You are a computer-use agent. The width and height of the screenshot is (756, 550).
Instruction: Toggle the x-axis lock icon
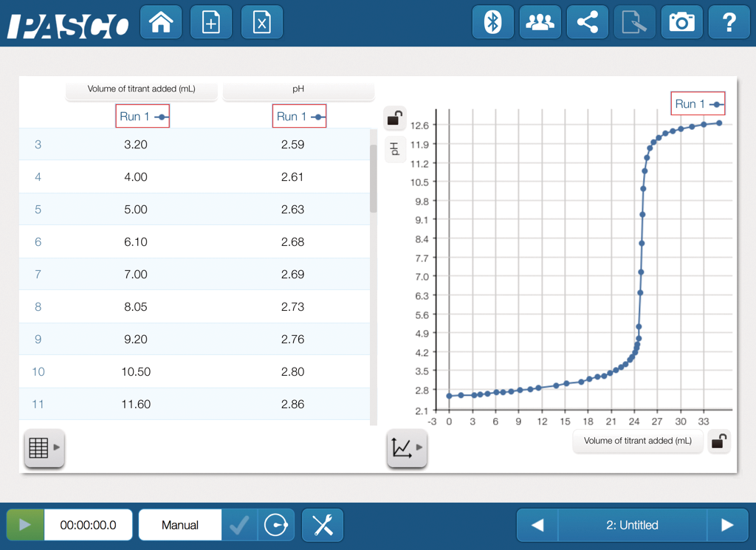718,441
